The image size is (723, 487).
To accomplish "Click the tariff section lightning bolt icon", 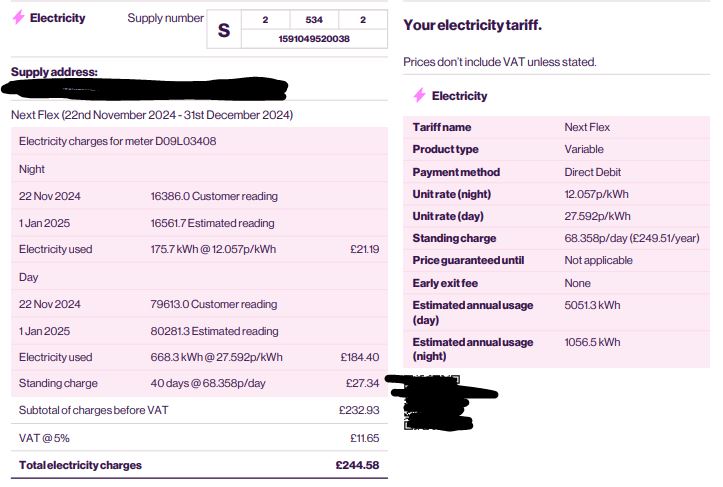I will pos(419,95).
